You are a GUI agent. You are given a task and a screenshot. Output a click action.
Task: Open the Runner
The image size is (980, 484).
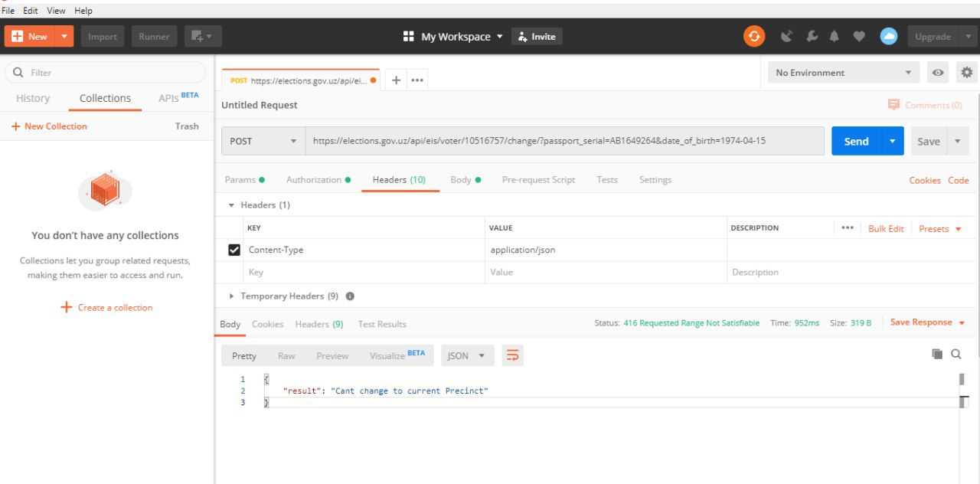click(154, 36)
